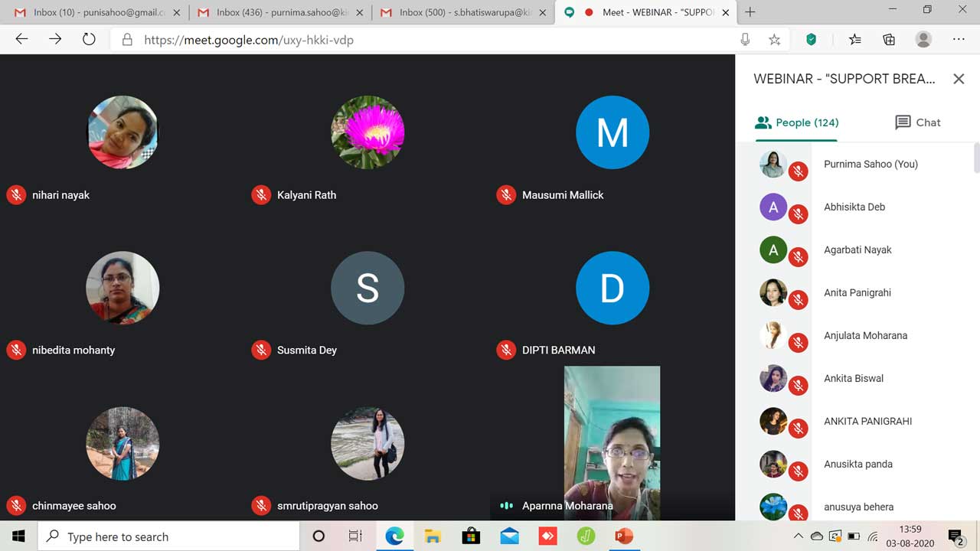
Task: Open the People (124) tab
Action: click(x=796, y=122)
